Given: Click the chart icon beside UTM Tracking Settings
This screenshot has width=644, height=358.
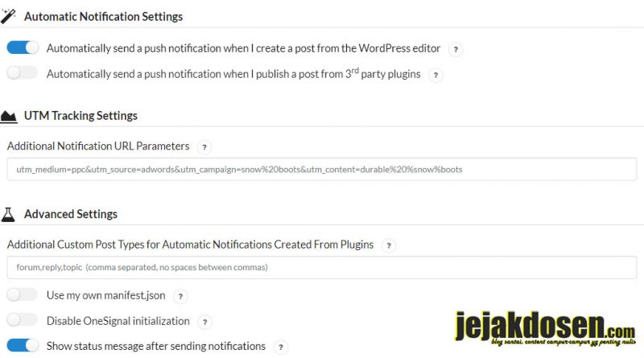Looking at the screenshot, I should (x=8, y=116).
